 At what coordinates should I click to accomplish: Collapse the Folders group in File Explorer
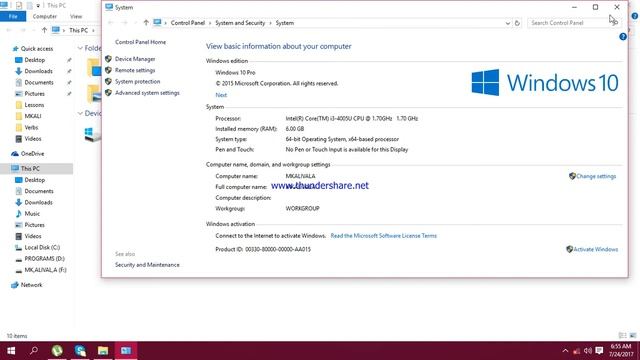(x=80, y=48)
